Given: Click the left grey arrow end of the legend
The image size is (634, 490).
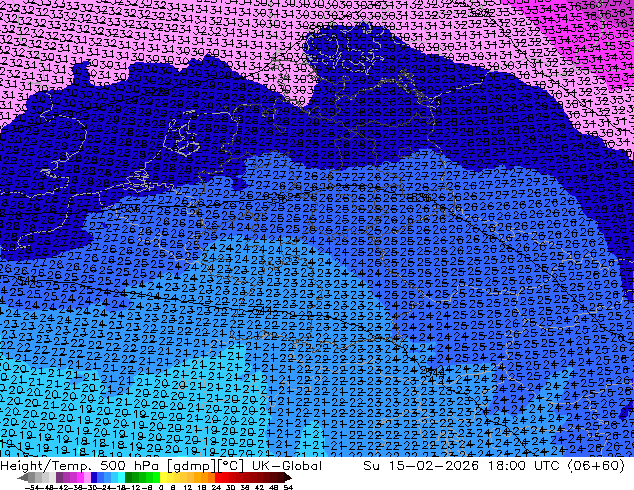Looking at the screenshot, I should coord(22,478).
